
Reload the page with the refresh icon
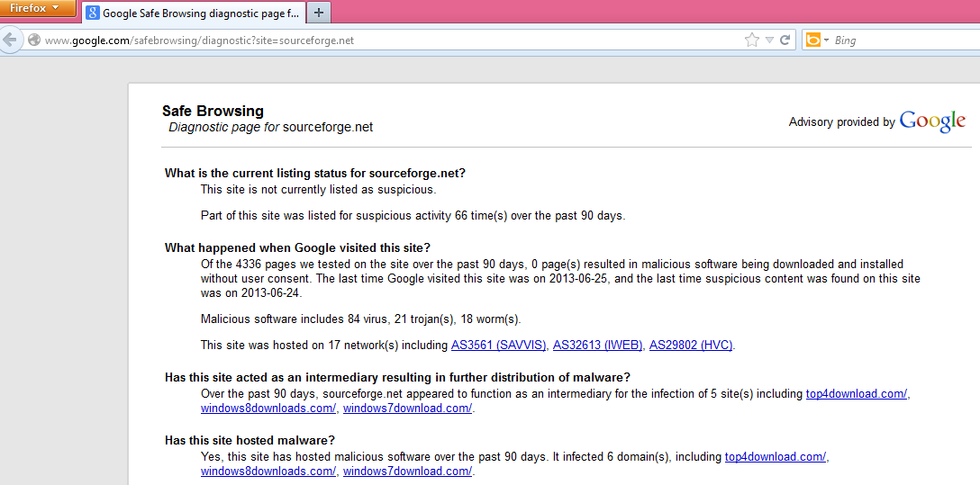pyautogui.click(x=785, y=40)
